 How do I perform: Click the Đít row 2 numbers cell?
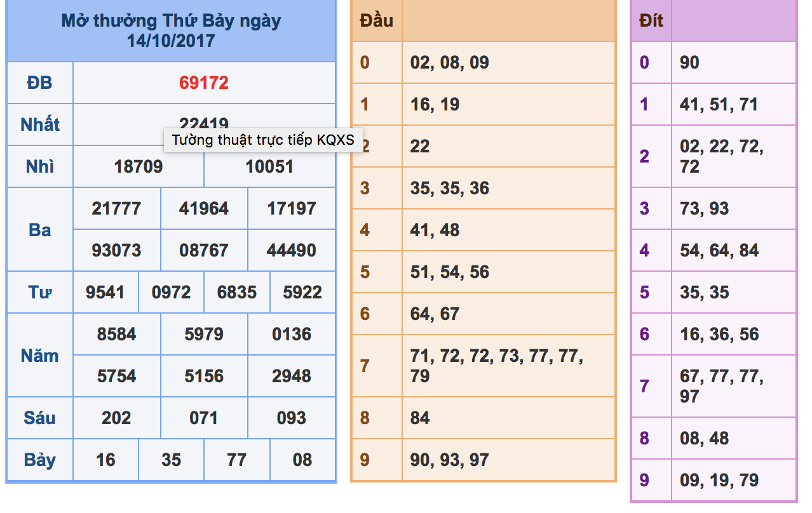[x=734, y=156]
